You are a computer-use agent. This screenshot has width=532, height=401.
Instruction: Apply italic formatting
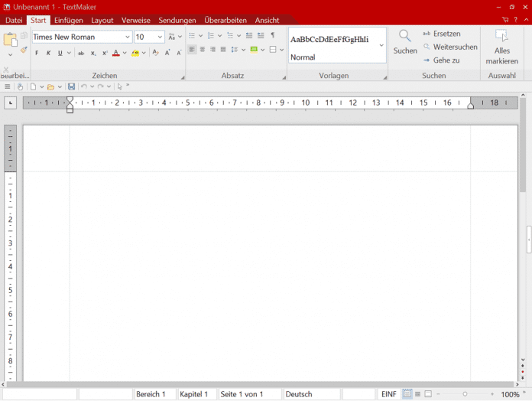[x=48, y=53]
